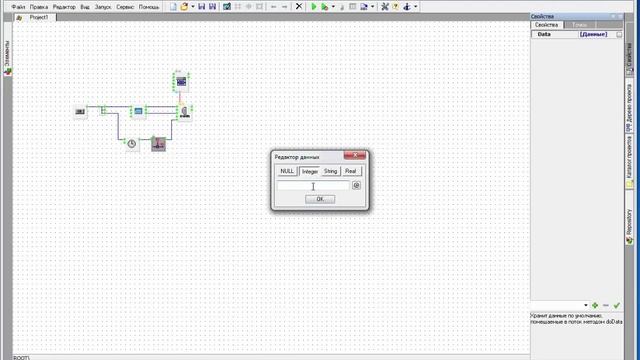This screenshot has width=640, height=360.
Task: Expand the arrow next to the debug run icon
Action: [333, 7]
